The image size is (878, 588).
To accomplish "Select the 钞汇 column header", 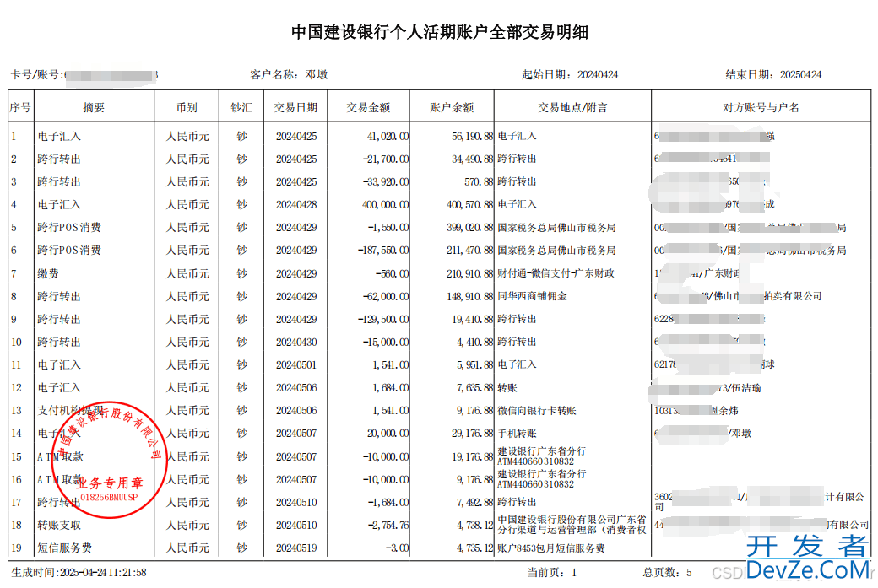I will [x=241, y=107].
